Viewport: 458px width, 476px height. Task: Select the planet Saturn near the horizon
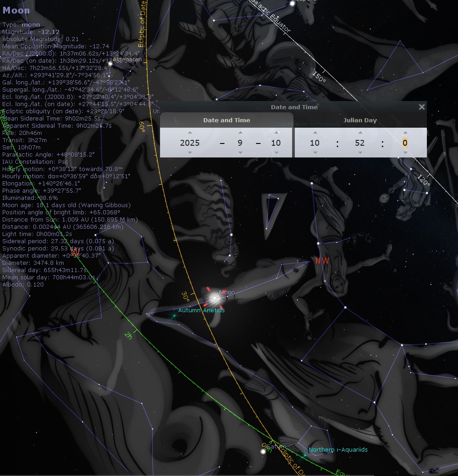[263, 452]
